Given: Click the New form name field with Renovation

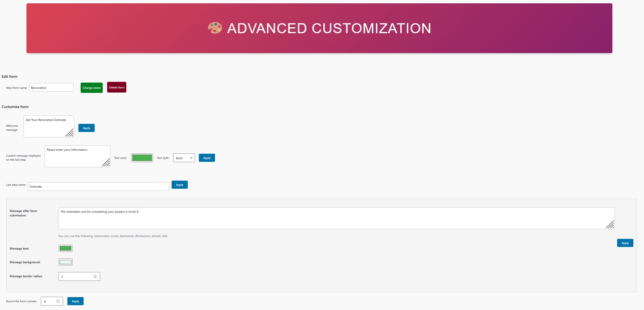Looking at the screenshot, I should [x=52, y=87].
